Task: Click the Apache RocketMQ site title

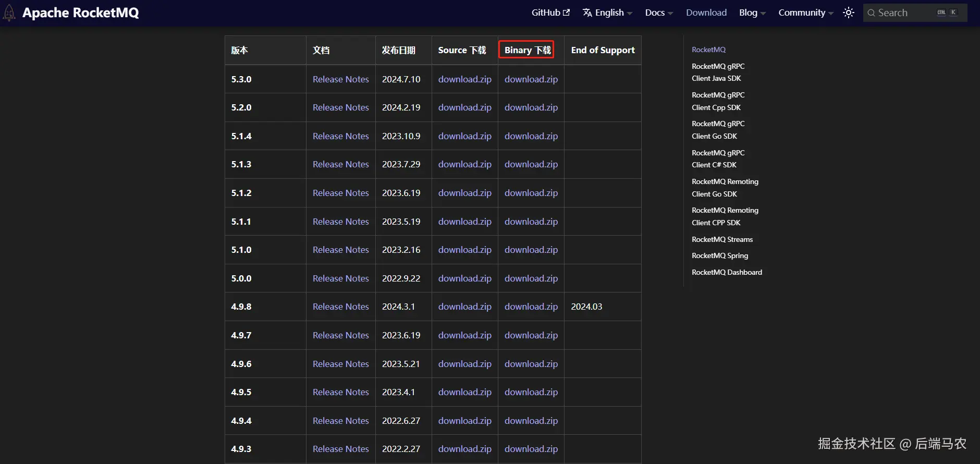Action: [80, 13]
